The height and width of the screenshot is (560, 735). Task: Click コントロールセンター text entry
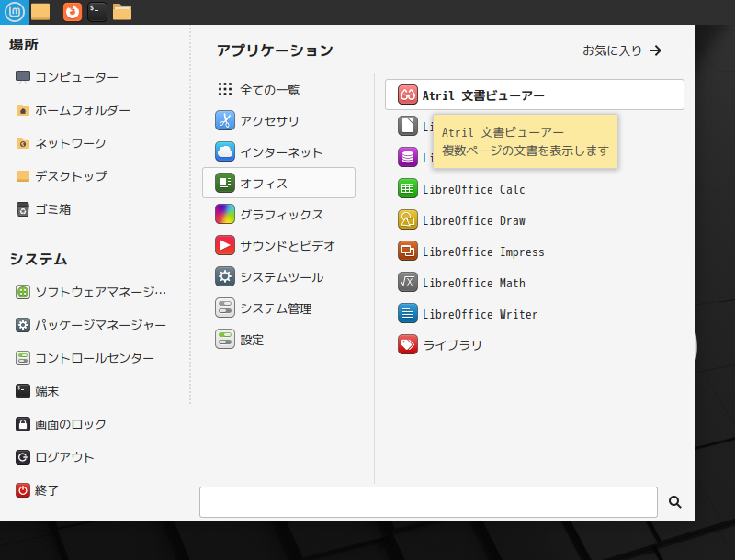95,358
